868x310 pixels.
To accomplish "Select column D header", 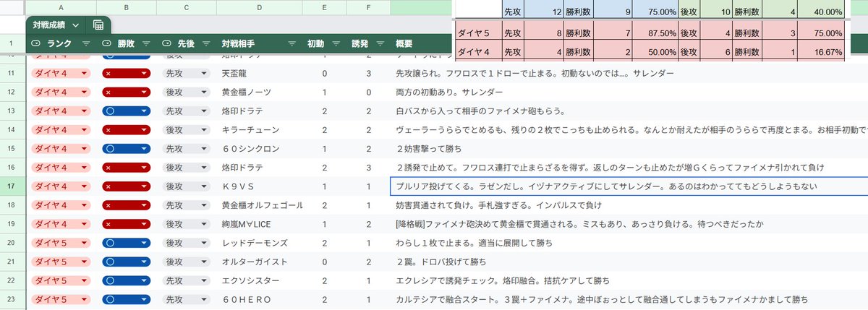I will pyautogui.click(x=259, y=7).
